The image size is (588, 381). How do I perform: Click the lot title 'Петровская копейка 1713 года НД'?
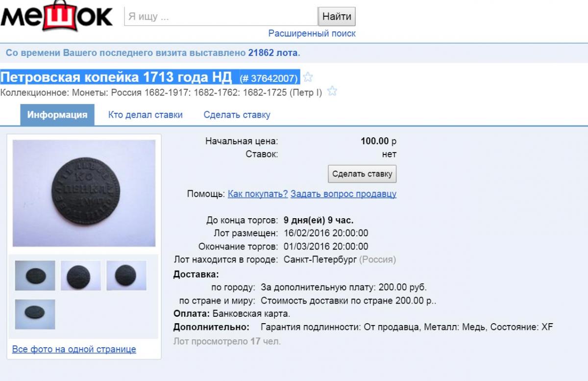tap(116, 77)
